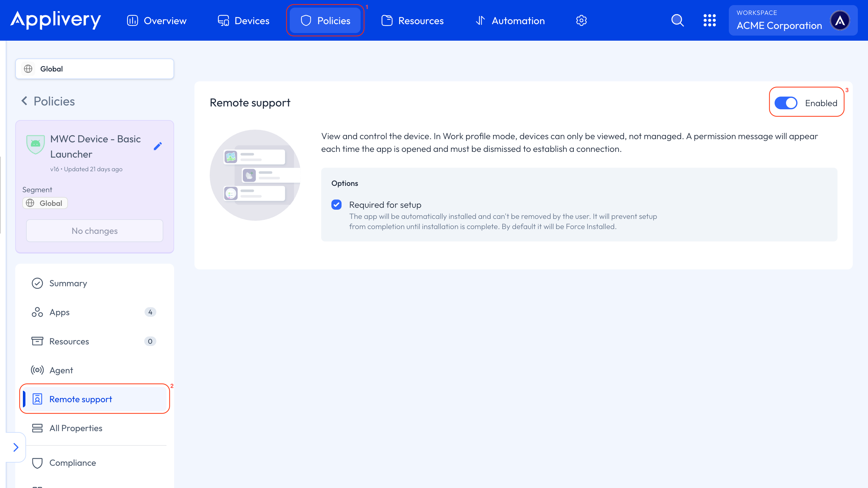Open the ACME Corporation workspace avatar

840,20
